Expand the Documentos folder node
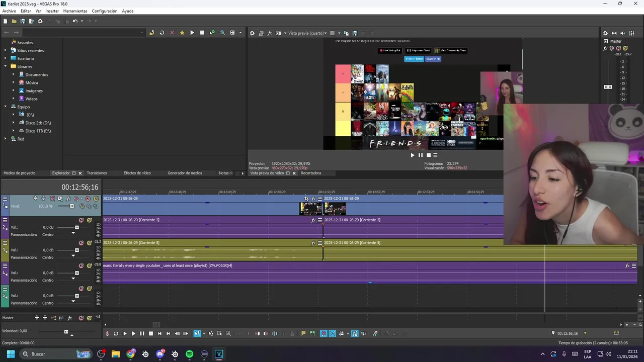The height and width of the screenshot is (362, 644). pyautogui.click(x=14, y=74)
